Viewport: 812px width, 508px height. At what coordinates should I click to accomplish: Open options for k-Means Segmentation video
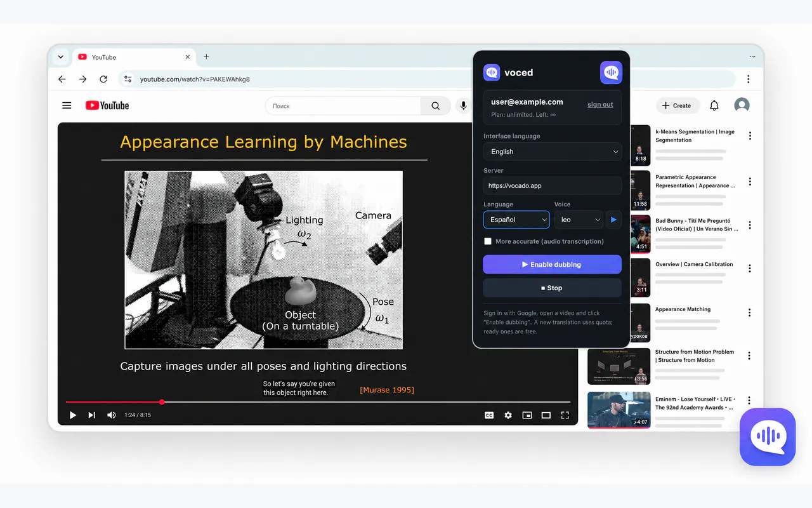(750, 136)
